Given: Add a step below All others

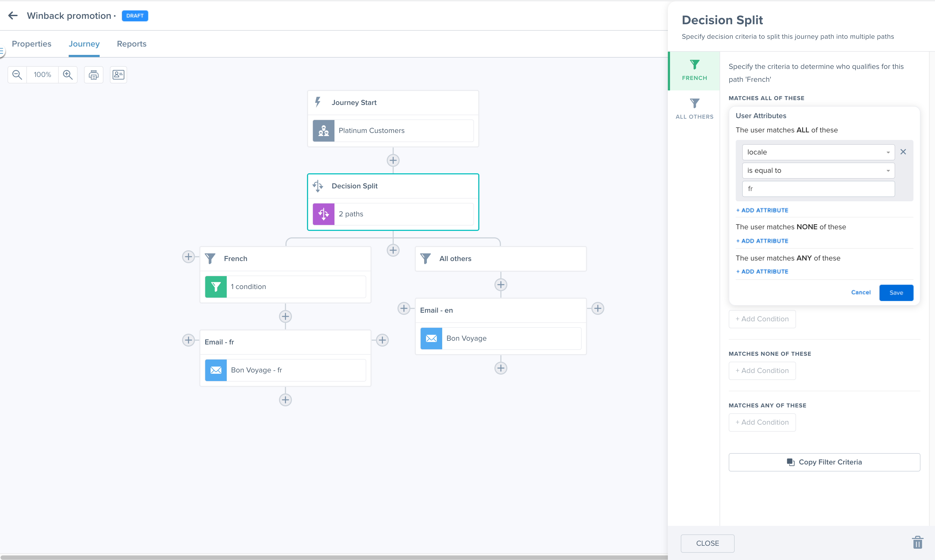Looking at the screenshot, I should pos(501,284).
